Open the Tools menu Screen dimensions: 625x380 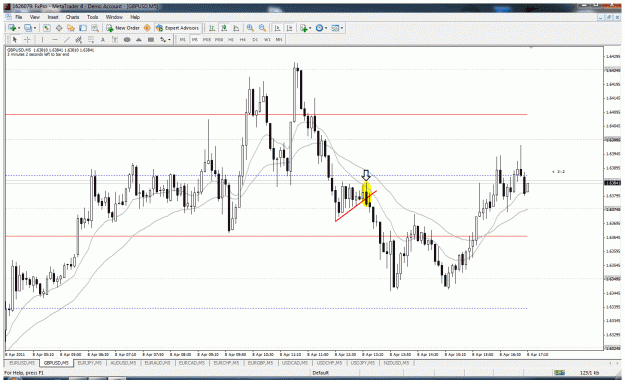tap(92, 17)
